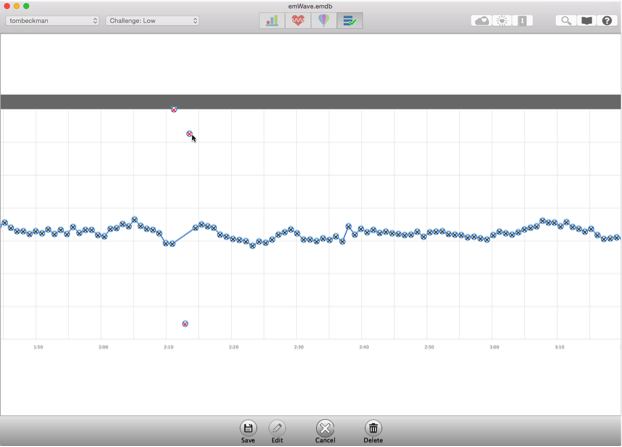This screenshot has width=622, height=447.
Task: Expand the Challenge: Low dropdown
Action: (x=152, y=20)
